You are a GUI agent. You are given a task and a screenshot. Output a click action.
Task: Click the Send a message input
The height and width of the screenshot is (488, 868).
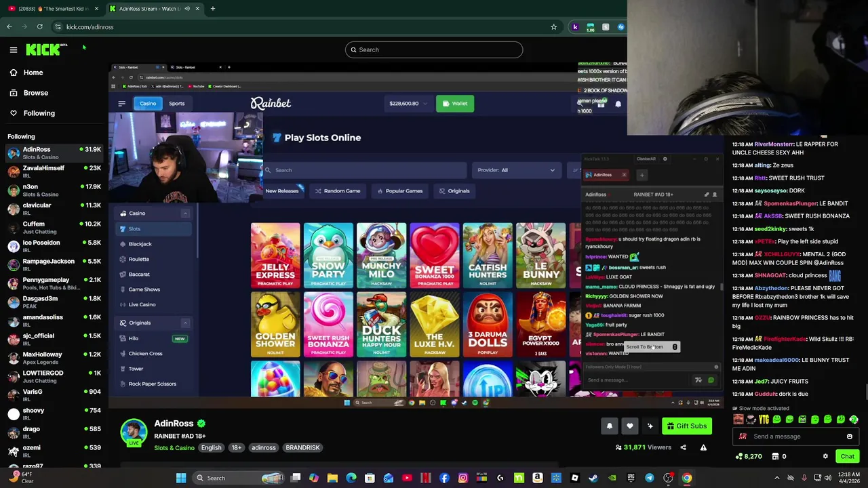[796, 436]
